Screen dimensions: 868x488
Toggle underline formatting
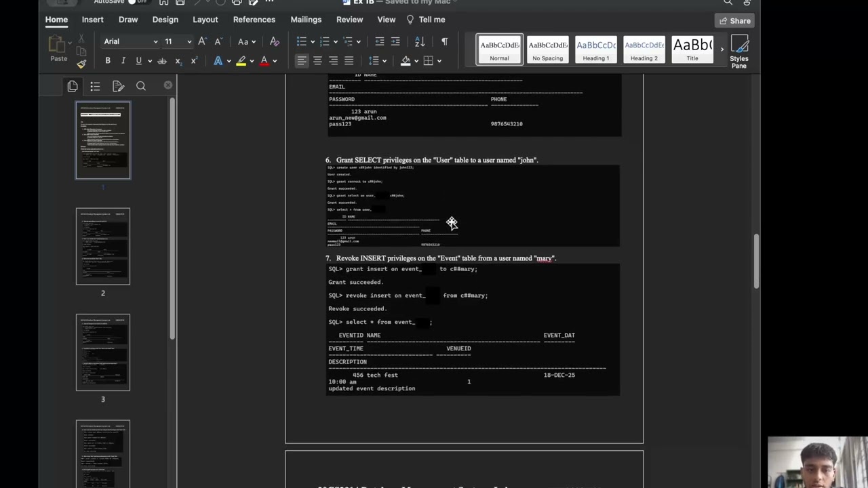[138, 61]
